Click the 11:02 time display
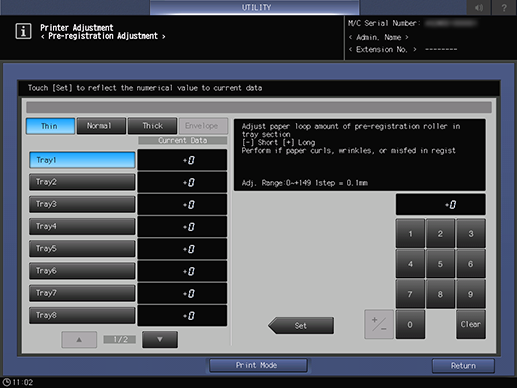The width and height of the screenshot is (517, 388). pyautogui.click(x=23, y=382)
